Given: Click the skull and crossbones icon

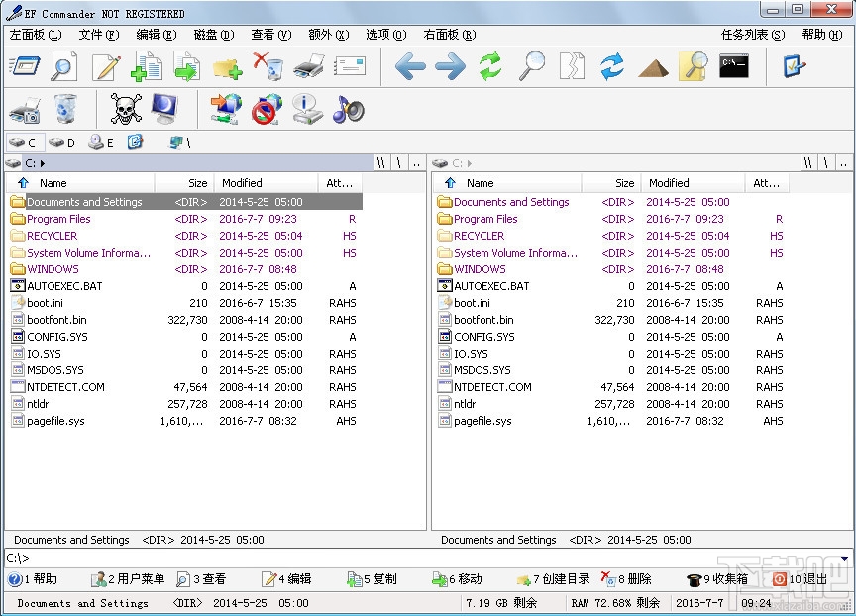Looking at the screenshot, I should [x=126, y=109].
